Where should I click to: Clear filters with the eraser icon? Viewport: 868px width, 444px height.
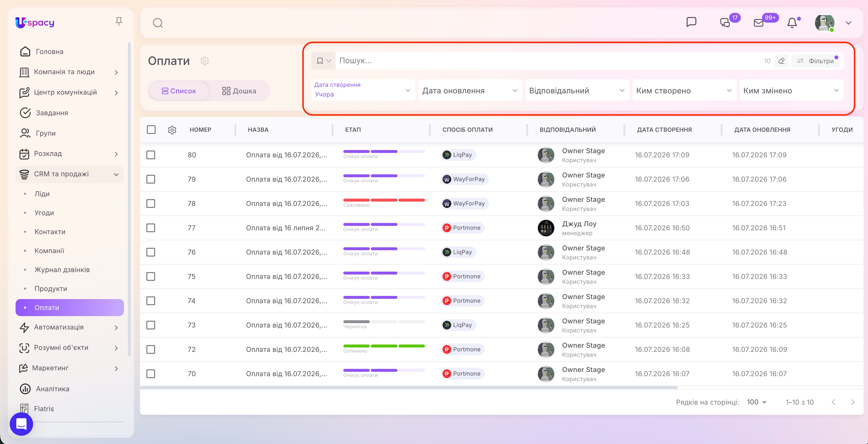pyautogui.click(x=781, y=61)
